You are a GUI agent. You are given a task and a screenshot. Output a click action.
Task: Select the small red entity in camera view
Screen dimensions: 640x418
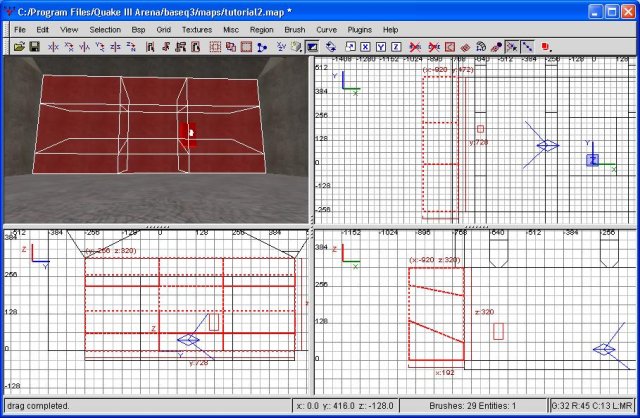(188, 135)
